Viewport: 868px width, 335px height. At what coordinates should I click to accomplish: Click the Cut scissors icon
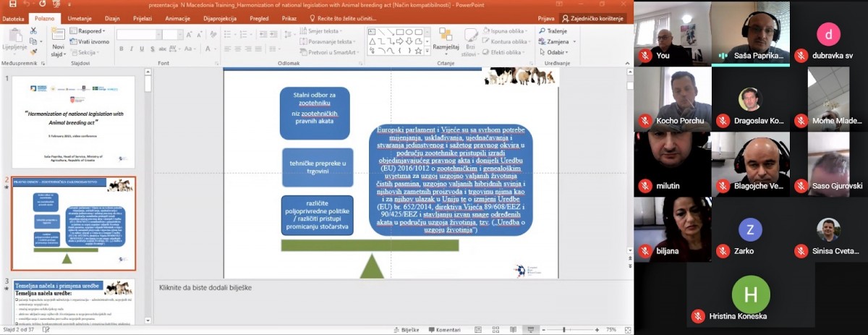coord(33,31)
